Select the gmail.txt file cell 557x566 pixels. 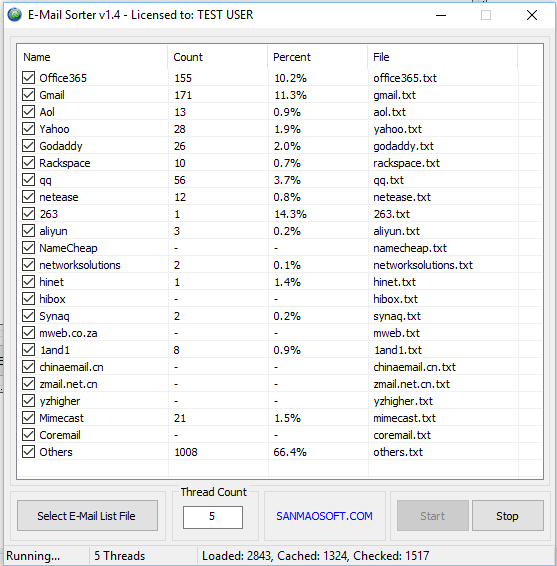[x=395, y=95]
